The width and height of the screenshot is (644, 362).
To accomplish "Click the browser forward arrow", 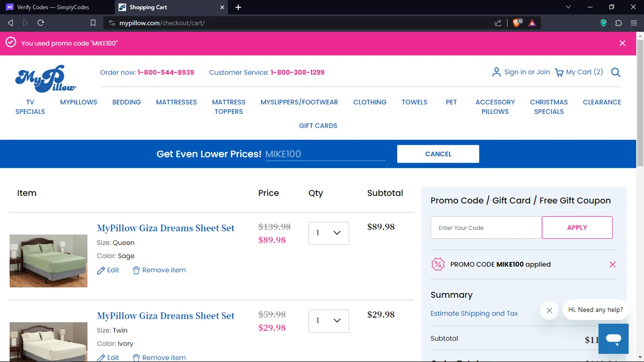I will (25, 23).
